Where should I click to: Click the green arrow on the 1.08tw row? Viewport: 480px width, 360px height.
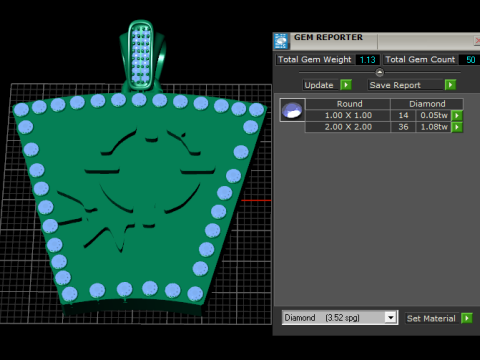[x=457, y=127]
